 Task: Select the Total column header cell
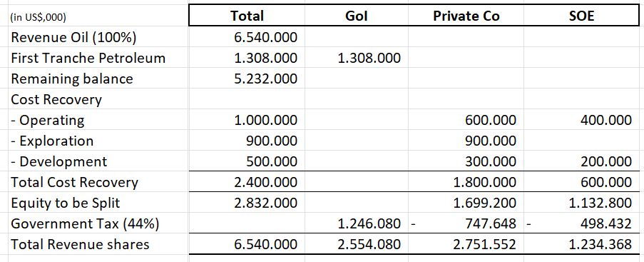pyautogui.click(x=247, y=16)
